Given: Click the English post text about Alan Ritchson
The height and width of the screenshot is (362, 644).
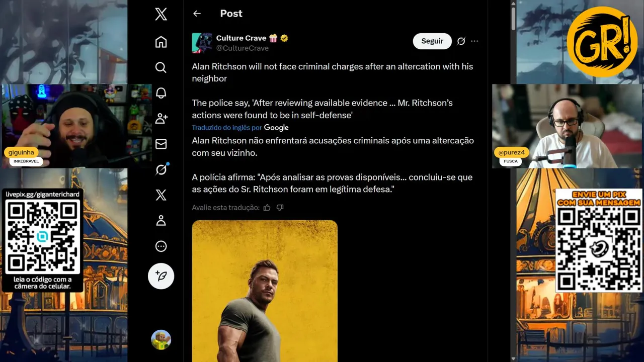Looking at the screenshot, I should (333, 91).
